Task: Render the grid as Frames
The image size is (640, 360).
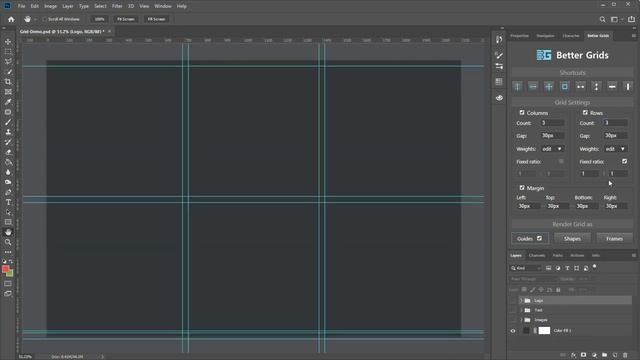Action: coord(614,238)
